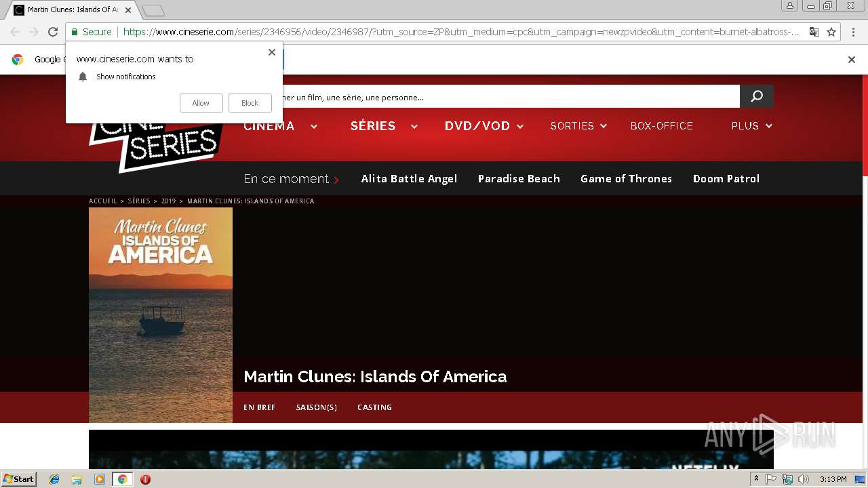Expand the PLUS menu chevron
Viewport: 868px width, 488px height.
click(x=769, y=126)
